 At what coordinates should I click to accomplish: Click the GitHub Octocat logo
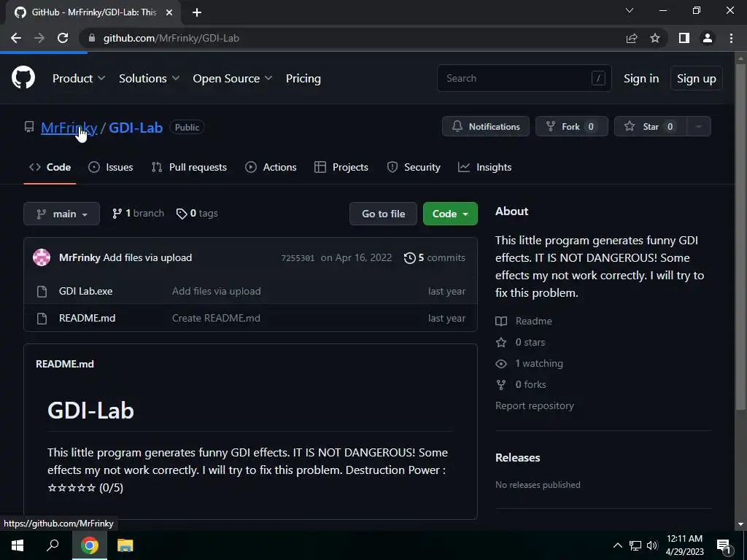[23, 77]
